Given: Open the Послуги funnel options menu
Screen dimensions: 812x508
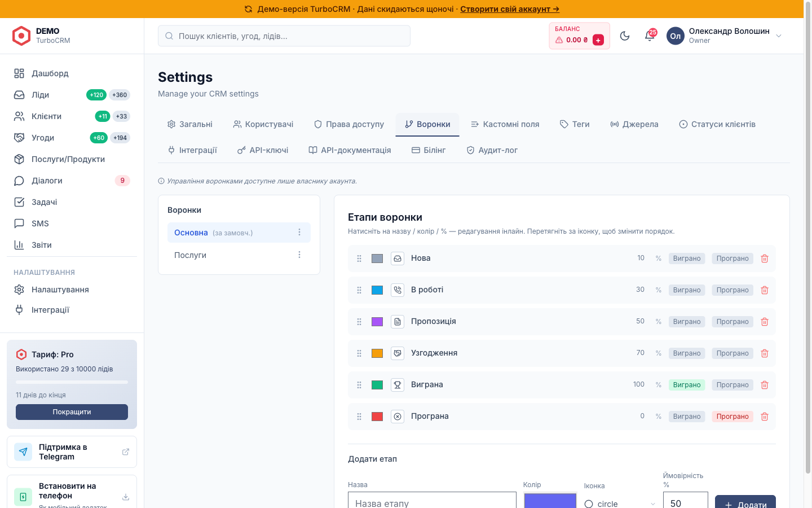Looking at the screenshot, I should coord(299,255).
